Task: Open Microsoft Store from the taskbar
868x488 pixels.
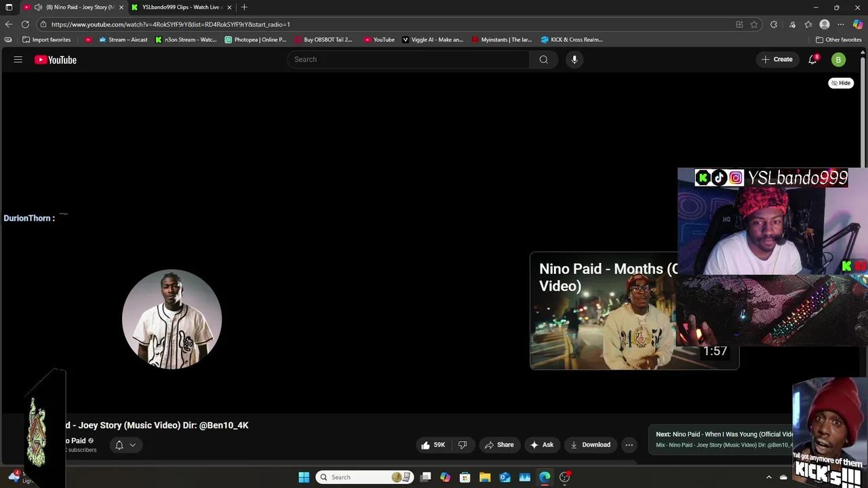Action: click(465, 477)
